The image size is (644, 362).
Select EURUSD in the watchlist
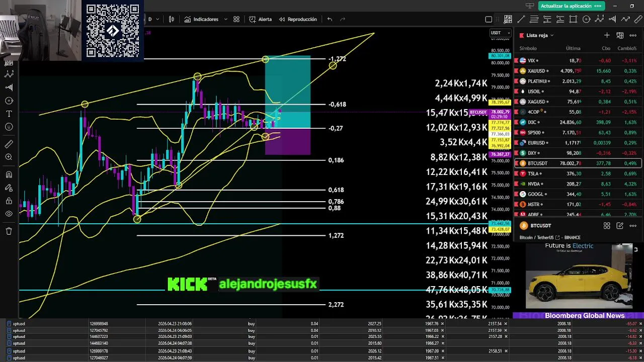coord(578,143)
